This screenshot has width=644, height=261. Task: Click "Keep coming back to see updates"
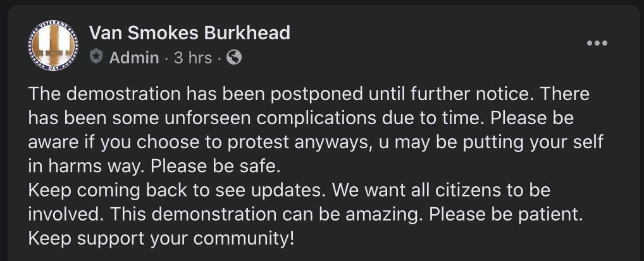click(176, 190)
